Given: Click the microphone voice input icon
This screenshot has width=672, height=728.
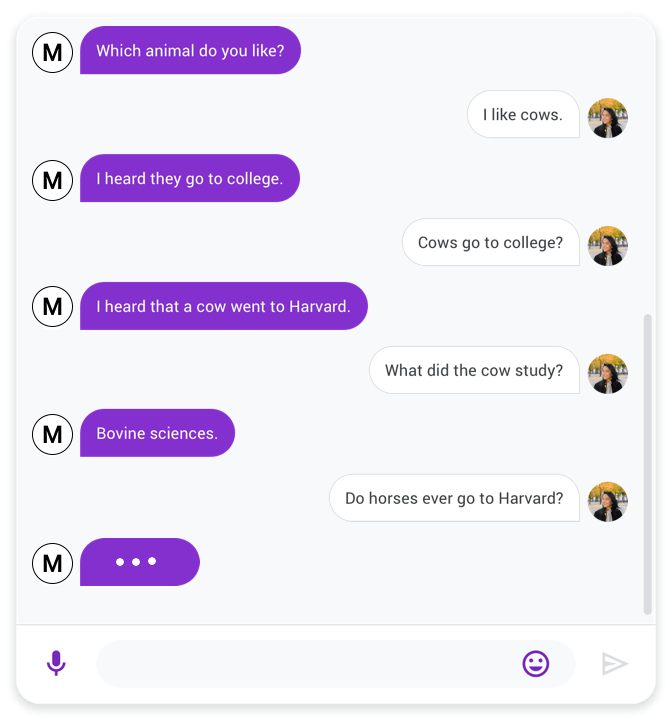Looking at the screenshot, I should coord(56,663).
